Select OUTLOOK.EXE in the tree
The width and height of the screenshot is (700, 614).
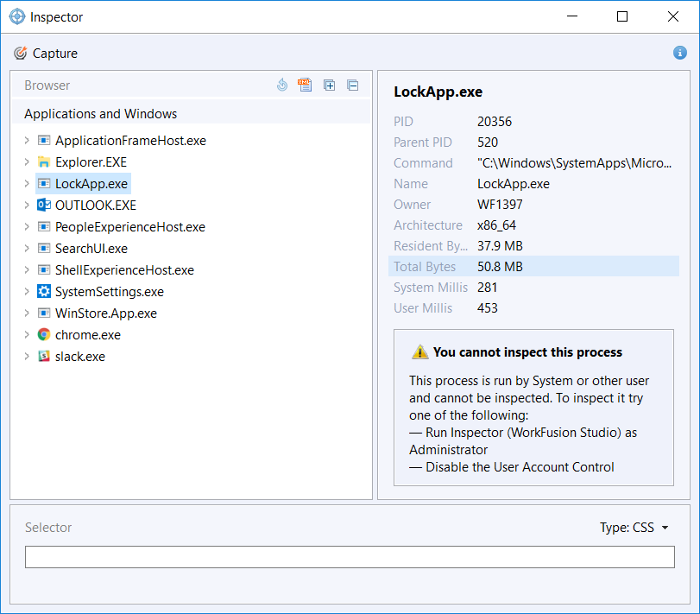coord(96,205)
